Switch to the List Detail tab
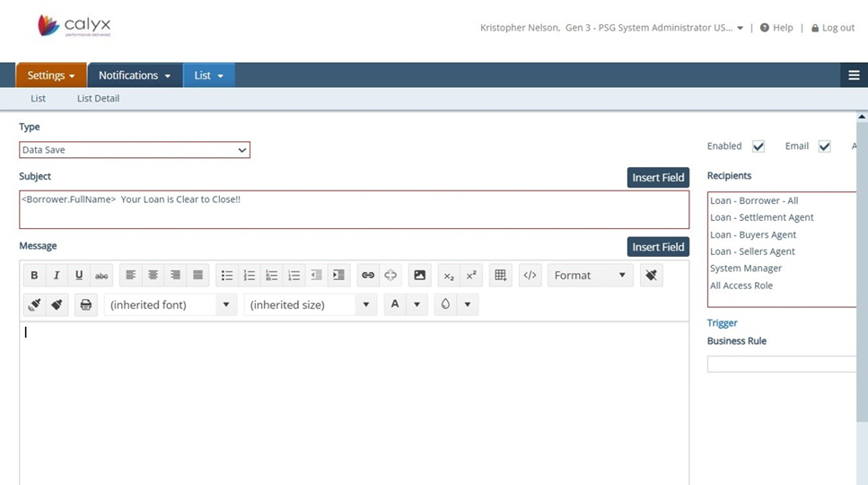The height and width of the screenshot is (485, 868). point(98,99)
